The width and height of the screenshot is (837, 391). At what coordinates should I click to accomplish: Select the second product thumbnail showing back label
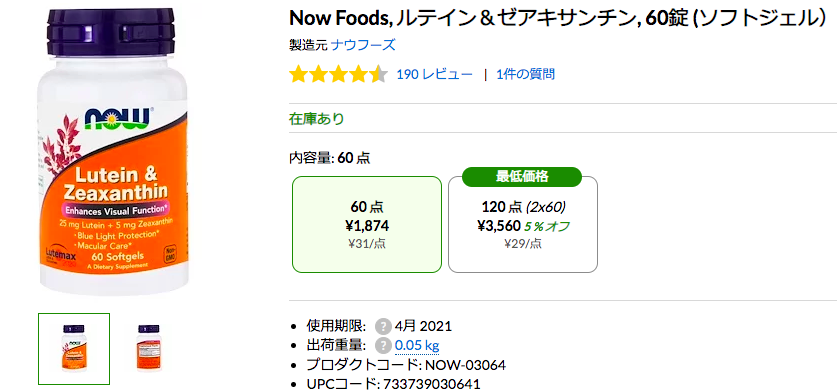click(148, 349)
